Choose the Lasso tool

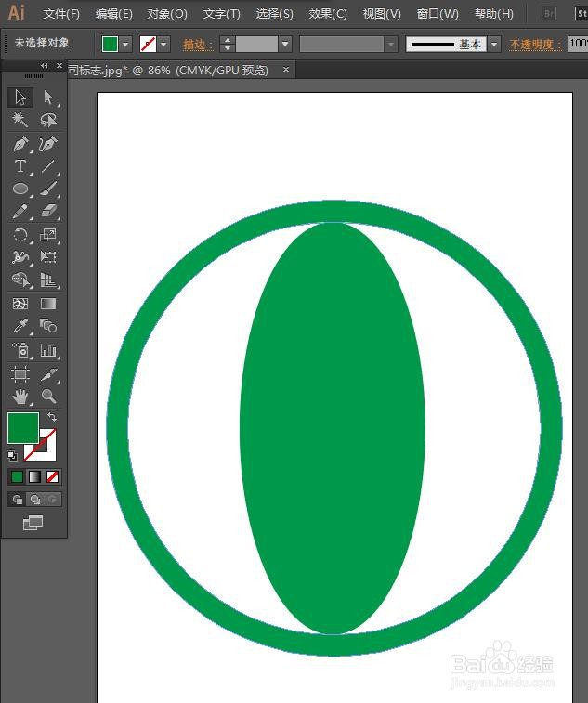(x=48, y=120)
